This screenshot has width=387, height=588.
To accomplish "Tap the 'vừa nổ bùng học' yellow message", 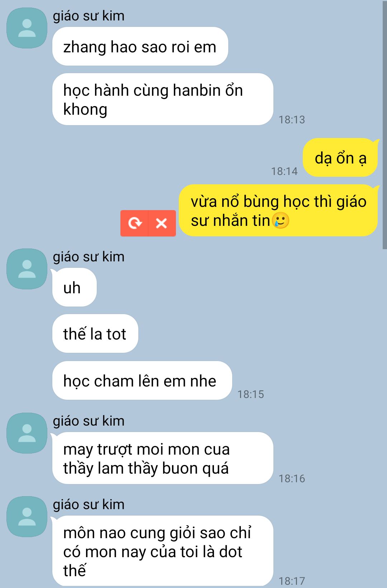I will [x=278, y=210].
